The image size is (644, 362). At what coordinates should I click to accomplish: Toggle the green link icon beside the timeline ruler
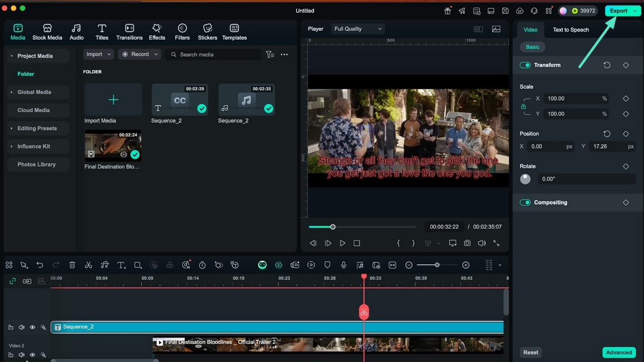(13, 281)
